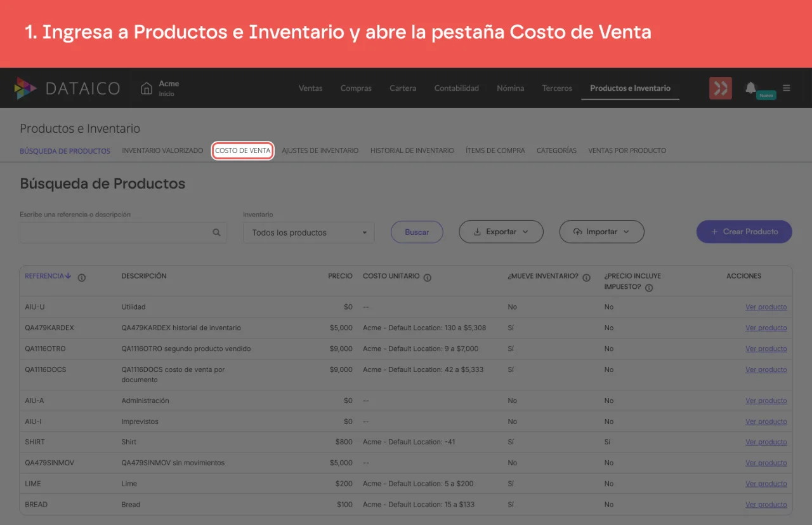The height and width of the screenshot is (525, 812).
Task: Open the Contabilidad menu
Action: click(457, 88)
